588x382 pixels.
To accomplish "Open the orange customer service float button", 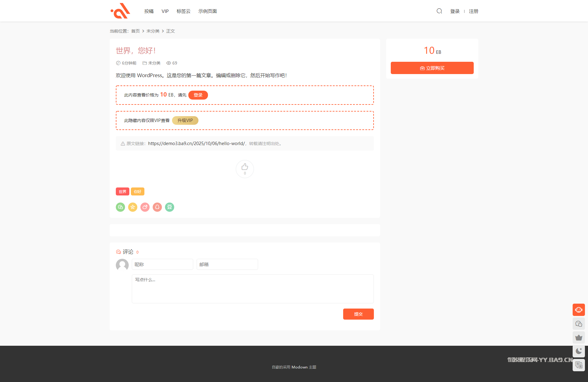I will (x=578, y=310).
